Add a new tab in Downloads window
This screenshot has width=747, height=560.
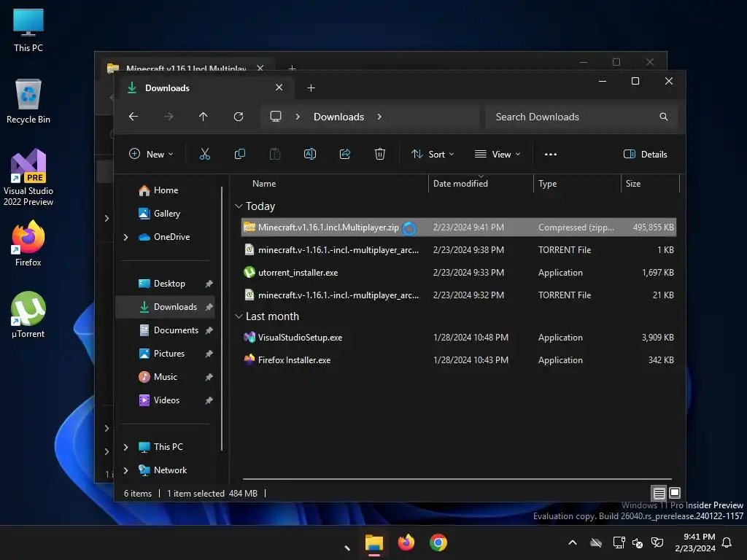pos(311,88)
